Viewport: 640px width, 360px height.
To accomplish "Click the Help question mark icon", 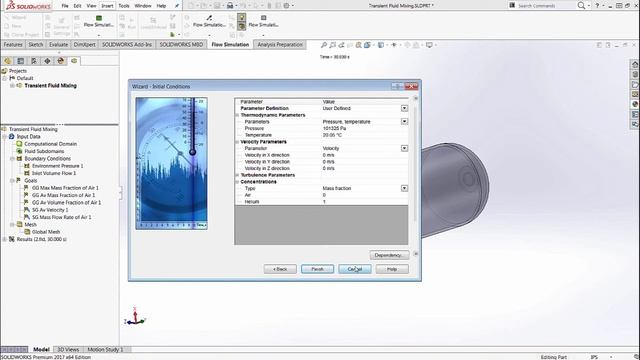I will pyautogui.click(x=597, y=6).
